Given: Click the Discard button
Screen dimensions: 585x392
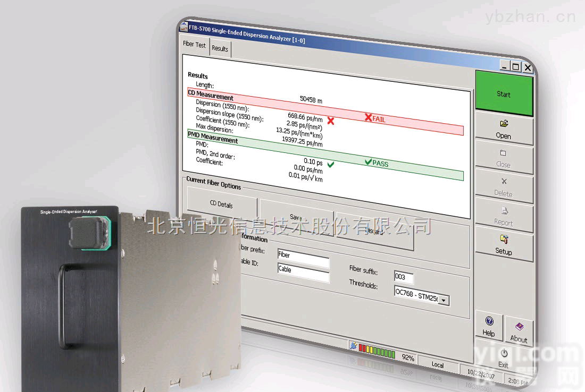Looking at the screenshot, I should point(374,232).
